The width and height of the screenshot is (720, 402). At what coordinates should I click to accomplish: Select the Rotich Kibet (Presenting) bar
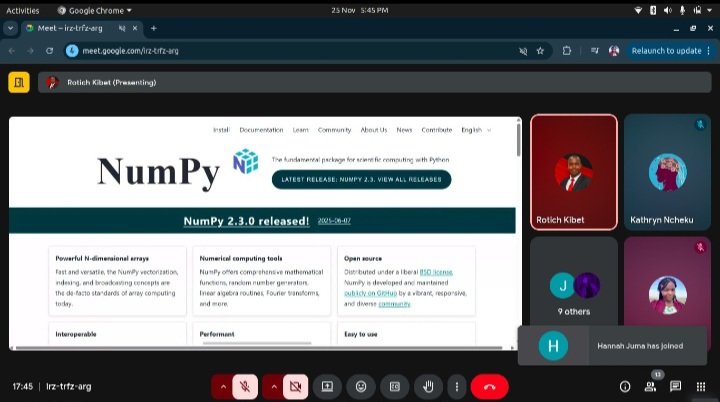374,83
